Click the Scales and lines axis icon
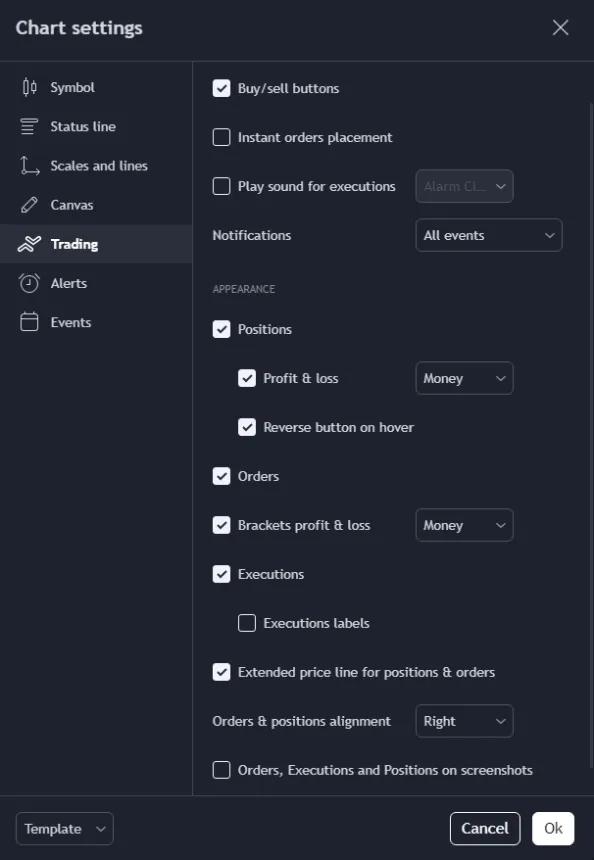 [29, 166]
